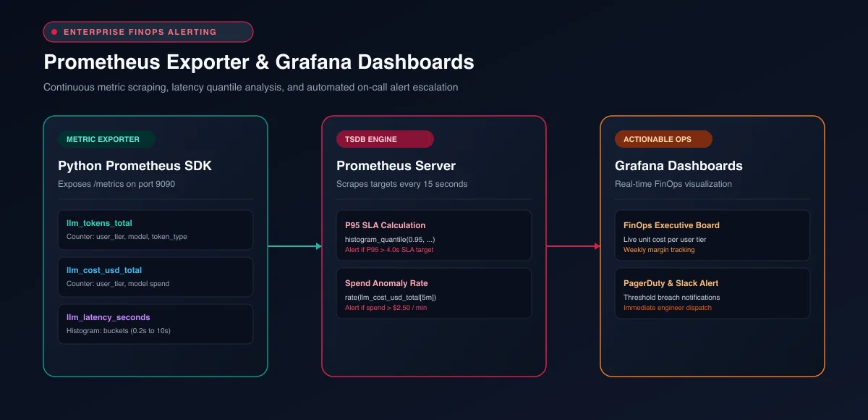Click the Alert if spend > $2.50 / min line
The width and height of the screenshot is (868, 420).
coord(386,308)
